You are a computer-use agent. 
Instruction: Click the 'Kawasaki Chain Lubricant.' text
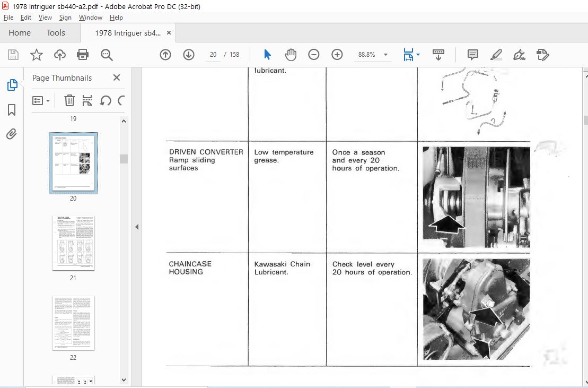282,268
